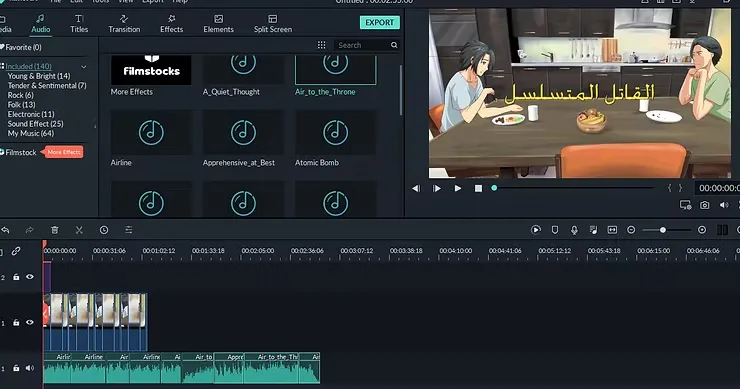Open the Titles tab
This screenshot has height=389, width=740.
(x=79, y=24)
